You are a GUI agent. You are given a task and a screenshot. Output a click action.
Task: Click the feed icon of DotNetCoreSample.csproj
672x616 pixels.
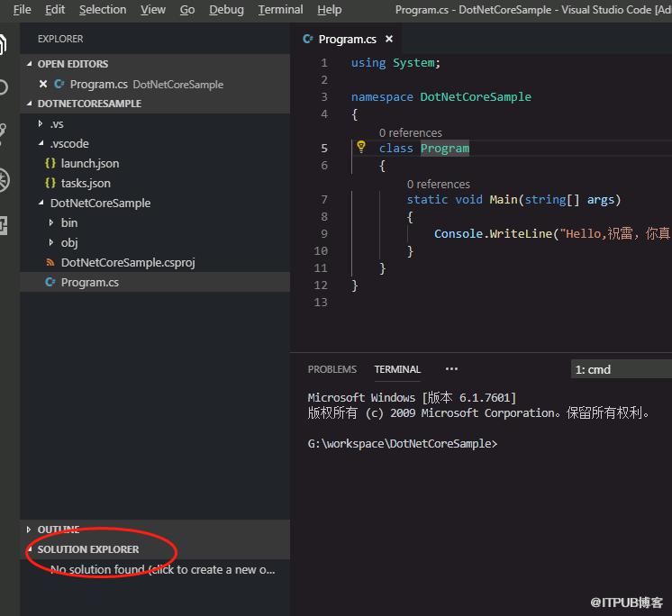pos(50,262)
